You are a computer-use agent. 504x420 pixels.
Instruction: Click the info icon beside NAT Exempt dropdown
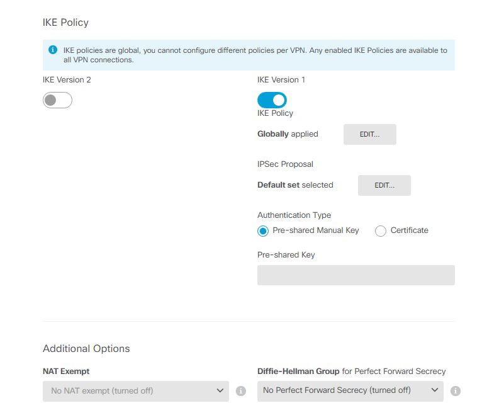(240, 391)
